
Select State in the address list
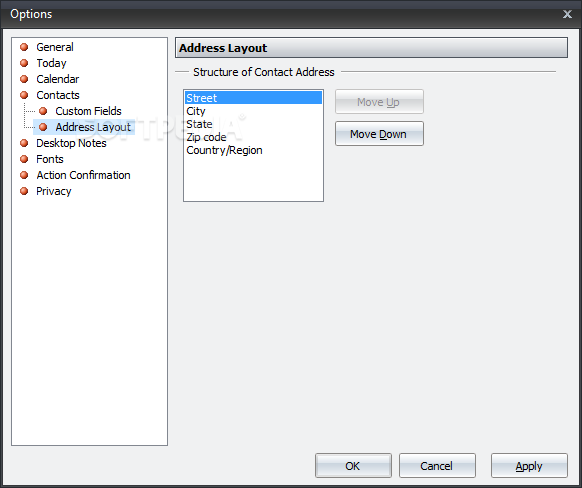[x=253, y=124]
